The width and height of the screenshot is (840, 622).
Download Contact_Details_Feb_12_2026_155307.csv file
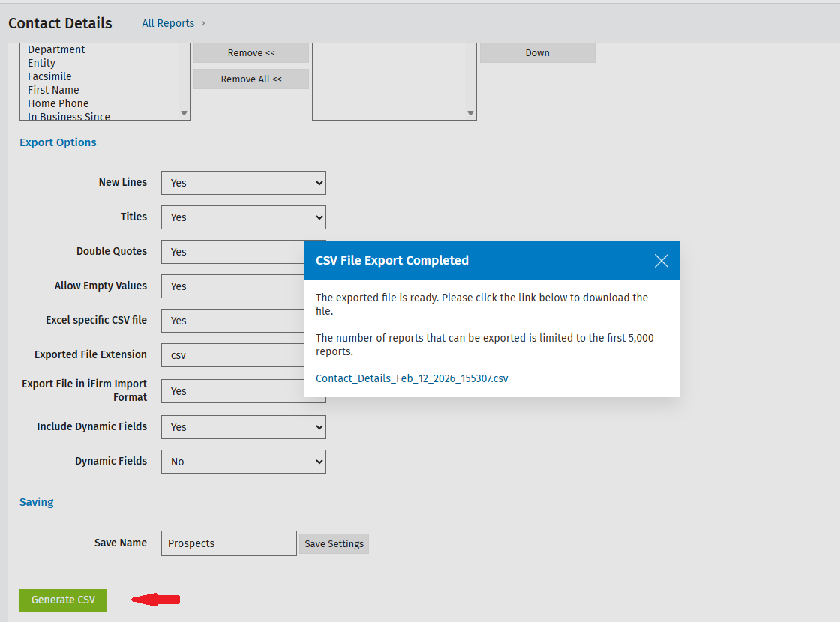coord(412,378)
